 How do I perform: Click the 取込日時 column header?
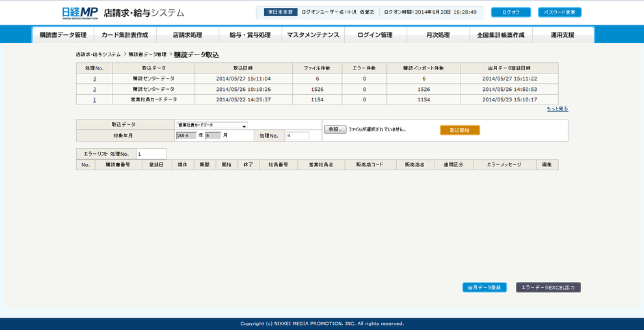243,68
